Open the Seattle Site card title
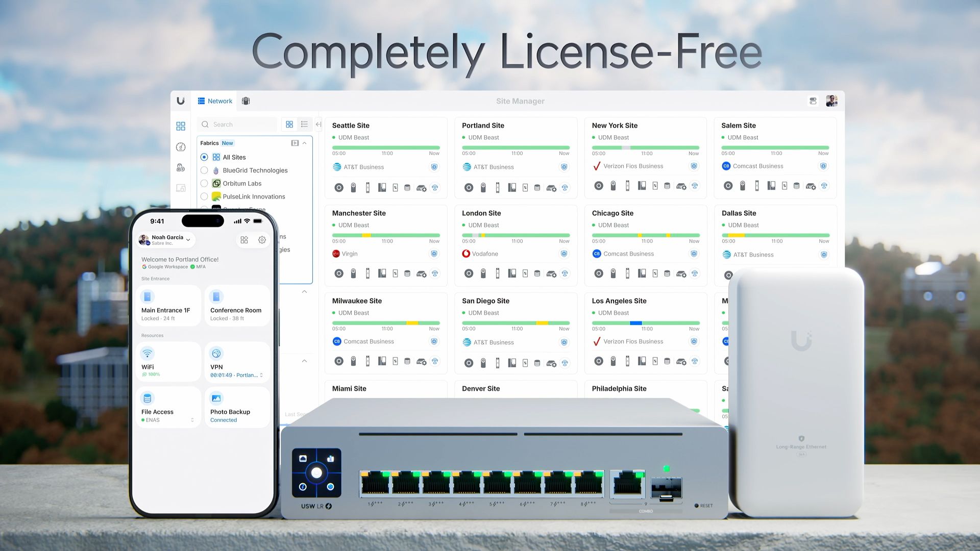980x551 pixels. (351, 126)
